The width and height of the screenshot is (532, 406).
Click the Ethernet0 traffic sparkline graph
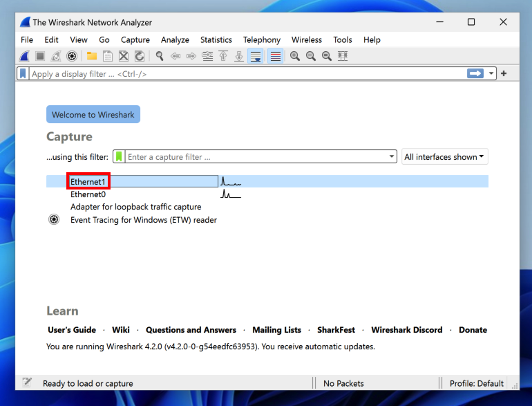coord(231,194)
